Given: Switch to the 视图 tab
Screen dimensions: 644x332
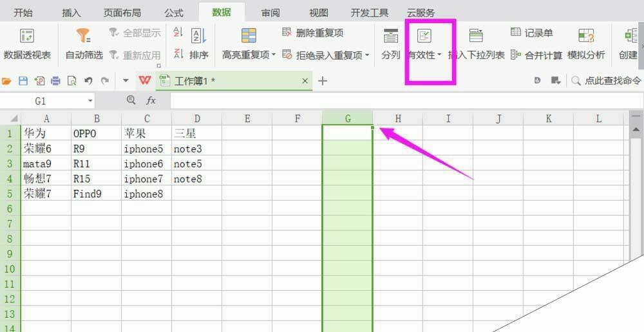Looking at the screenshot, I should [319, 13].
